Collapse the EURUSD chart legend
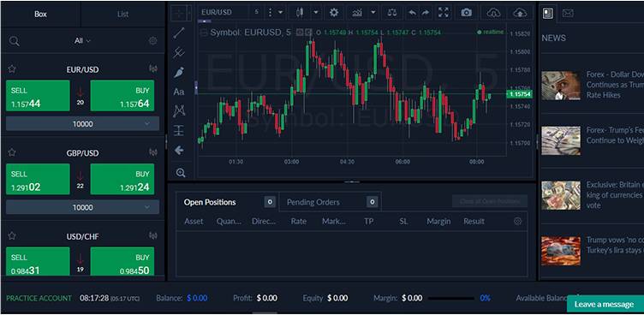This screenshot has height=315, width=644. (204, 33)
